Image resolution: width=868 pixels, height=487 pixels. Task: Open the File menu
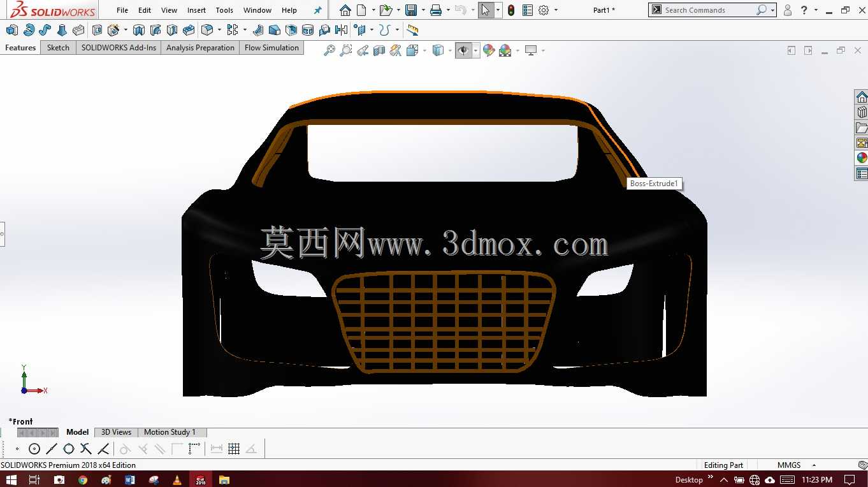pyautogui.click(x=122, y=10)
